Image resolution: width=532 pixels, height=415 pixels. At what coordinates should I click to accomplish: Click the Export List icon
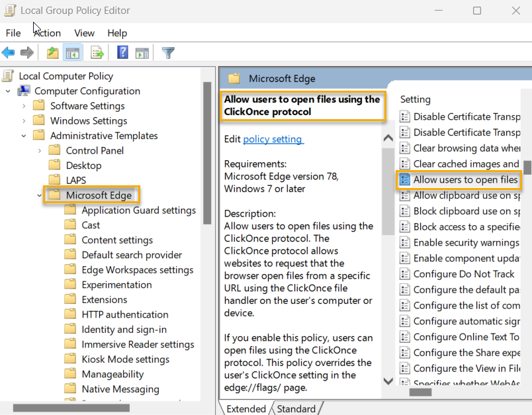coord(97,52)
